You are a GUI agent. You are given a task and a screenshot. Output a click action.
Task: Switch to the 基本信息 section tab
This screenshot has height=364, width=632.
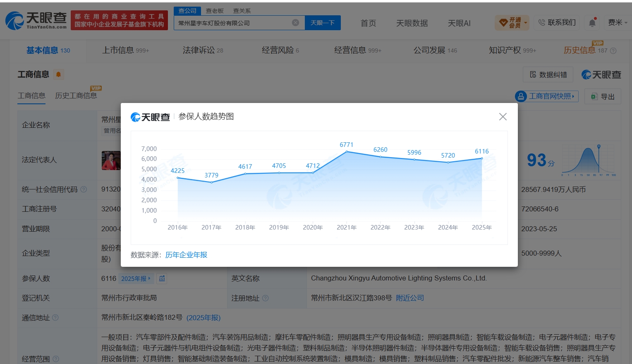[x=48, y=50]
